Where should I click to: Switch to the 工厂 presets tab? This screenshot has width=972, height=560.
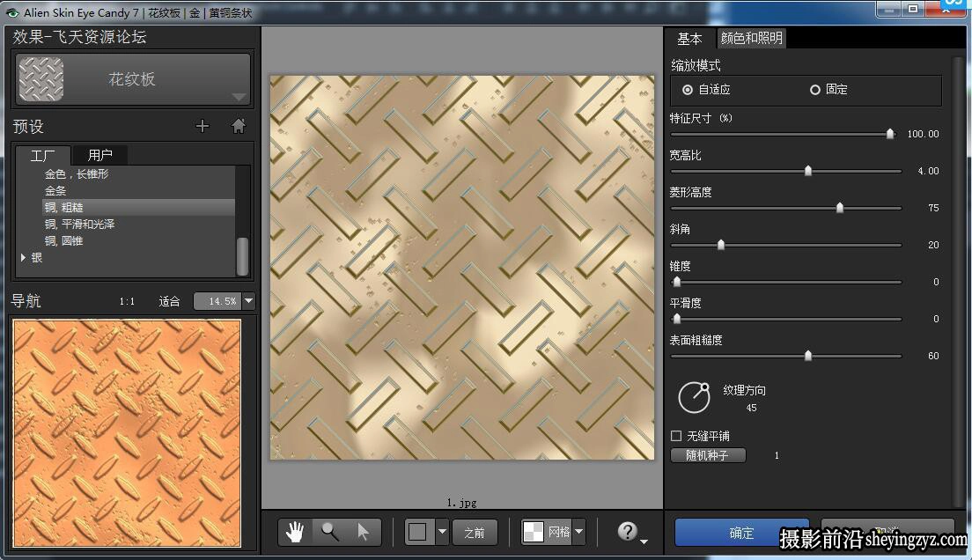click(43, 155)
